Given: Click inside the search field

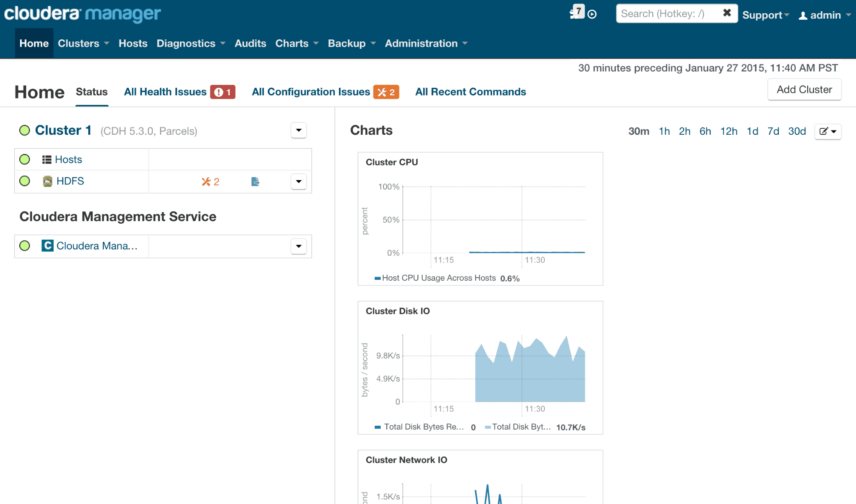Looking at the screenshot, I should click(x=668, y=13).
